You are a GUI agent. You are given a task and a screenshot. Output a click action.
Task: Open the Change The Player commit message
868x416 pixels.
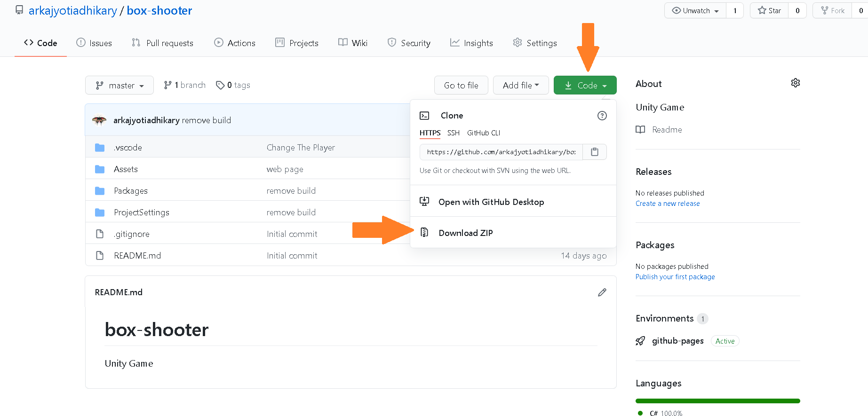[301, 148]
